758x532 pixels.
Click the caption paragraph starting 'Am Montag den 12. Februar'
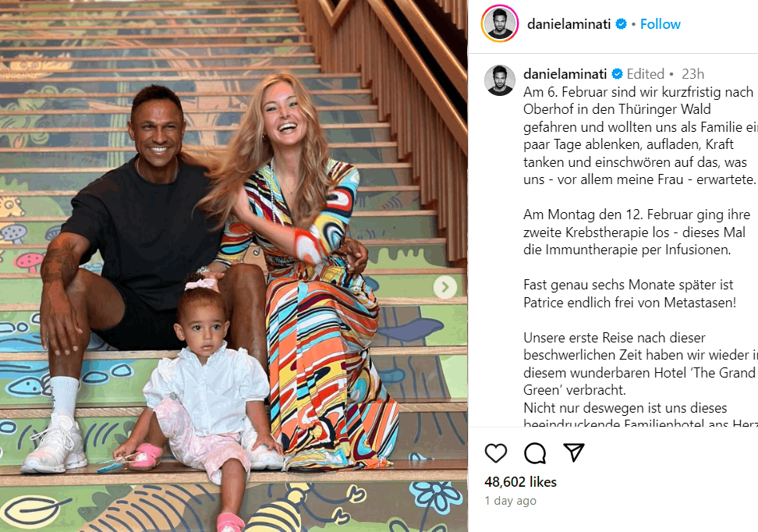[636, 232]
